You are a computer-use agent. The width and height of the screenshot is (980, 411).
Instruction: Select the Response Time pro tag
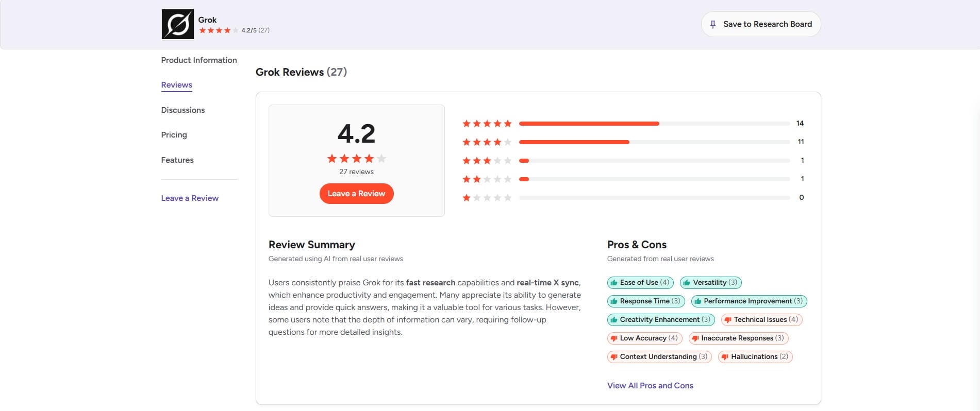[646, 301]
